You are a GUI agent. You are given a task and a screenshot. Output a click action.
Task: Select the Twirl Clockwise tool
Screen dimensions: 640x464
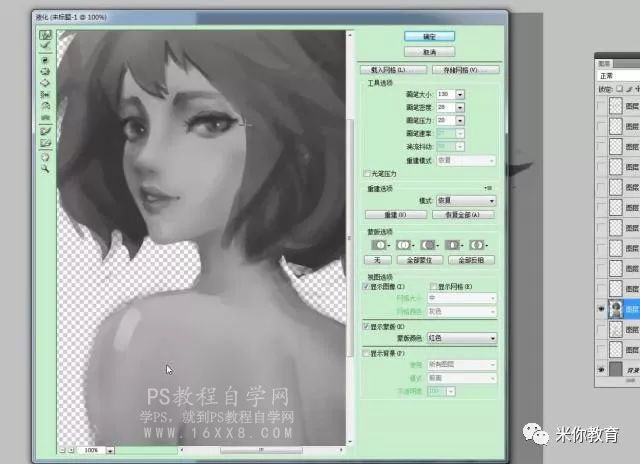(45, 60)
